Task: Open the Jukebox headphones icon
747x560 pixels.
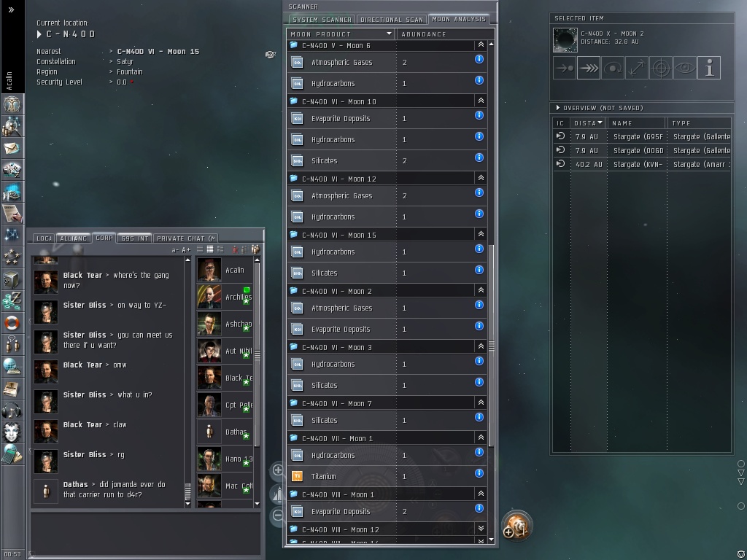Action: click(x=12, y=410)
